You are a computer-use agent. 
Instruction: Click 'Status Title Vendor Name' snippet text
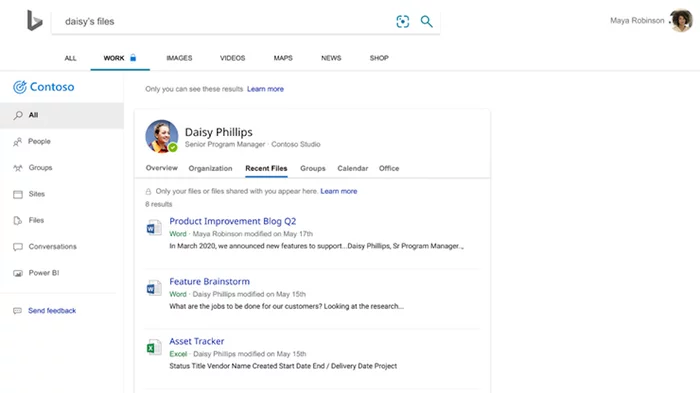(x=283, y=366)
